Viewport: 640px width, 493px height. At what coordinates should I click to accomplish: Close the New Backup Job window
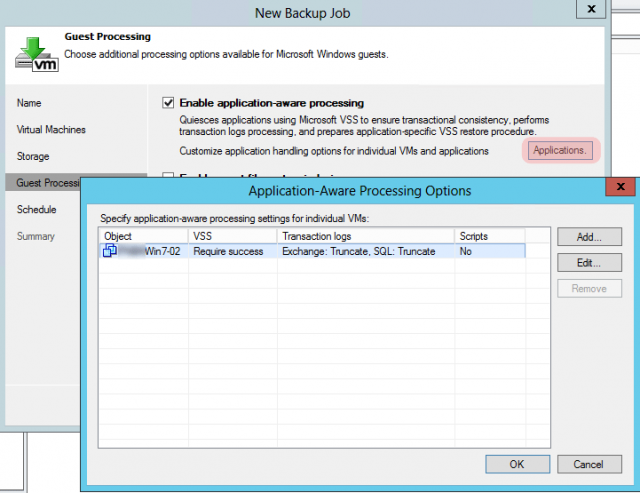591,9
